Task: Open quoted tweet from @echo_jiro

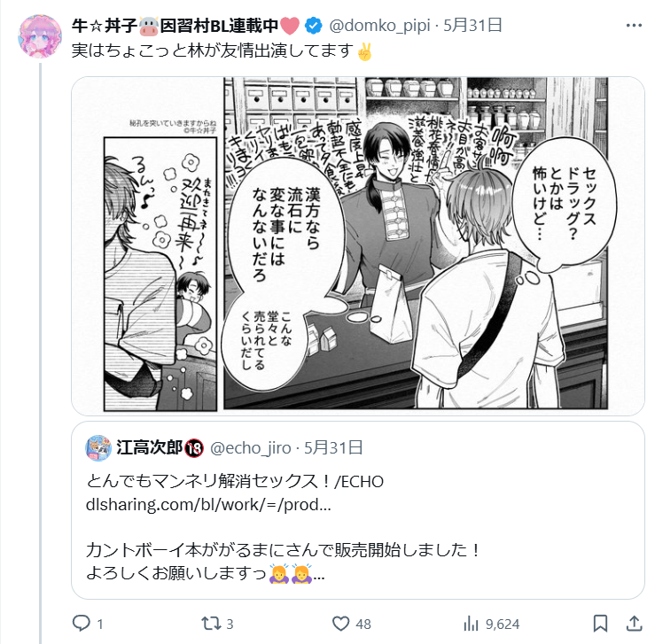Action: point(357,510)
